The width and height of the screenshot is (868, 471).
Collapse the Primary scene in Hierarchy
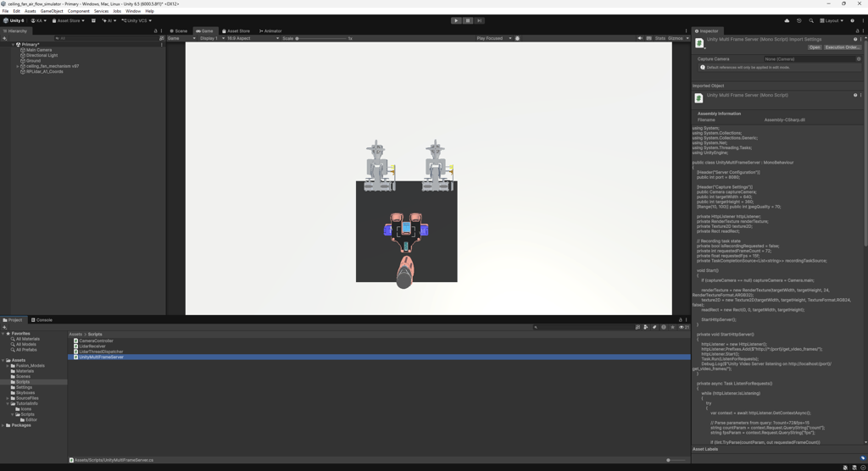click(x=13, y=44)
